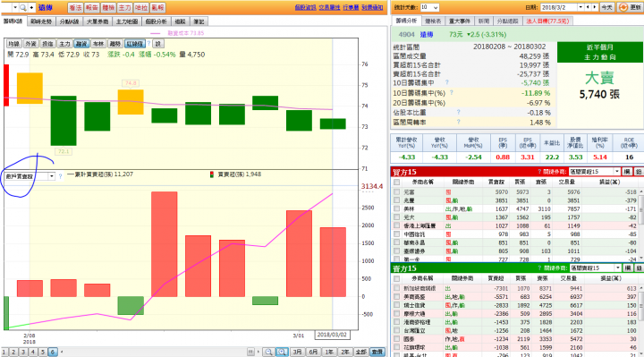Switch to the 籌碼分析 tab
This screenshot has width=644, height=357.
pyautogui.click(x=406, y=21)
